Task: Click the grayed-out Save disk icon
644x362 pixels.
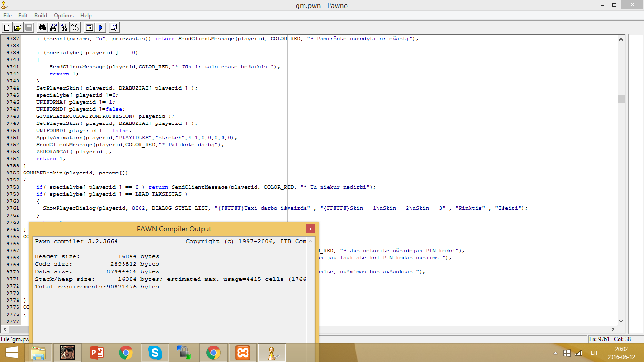Action: pos(28,27)
